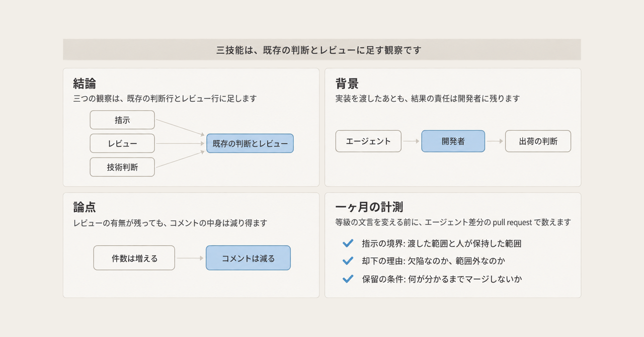Screen dimensions: 644x337
Task: Click the blue 既存の判断とレビュー box
Action: tap(250, 143)
